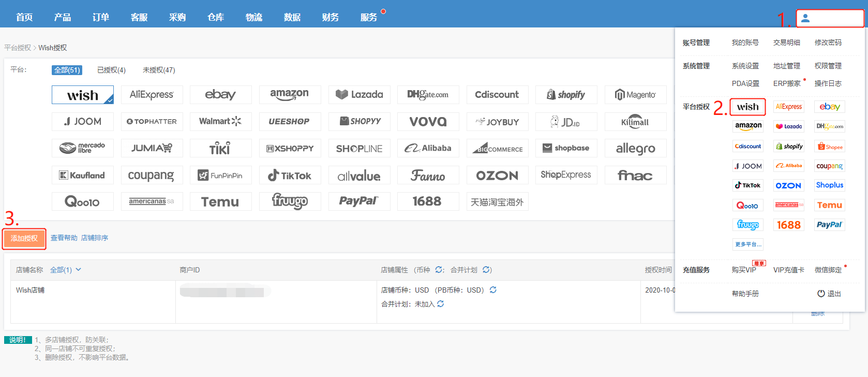Choose wish under 平台授权 in dropdown menu

tap(748, 107)
